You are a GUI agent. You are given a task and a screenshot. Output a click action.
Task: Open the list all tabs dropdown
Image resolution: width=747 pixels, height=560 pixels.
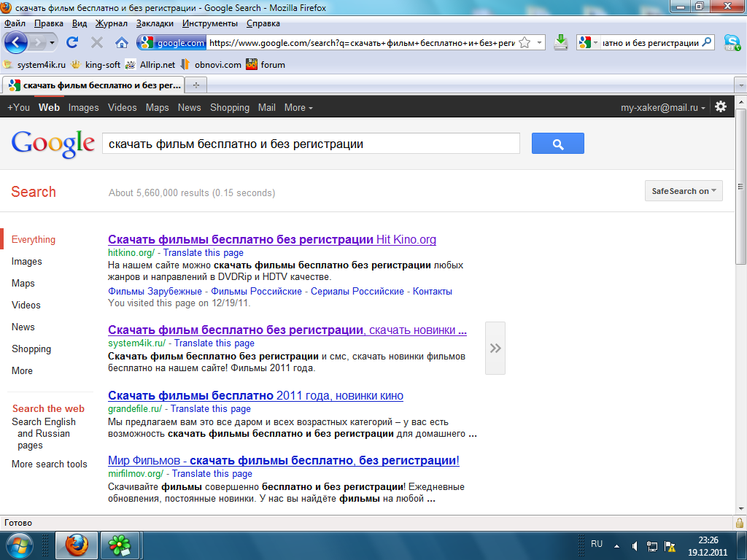click(740, 86)
